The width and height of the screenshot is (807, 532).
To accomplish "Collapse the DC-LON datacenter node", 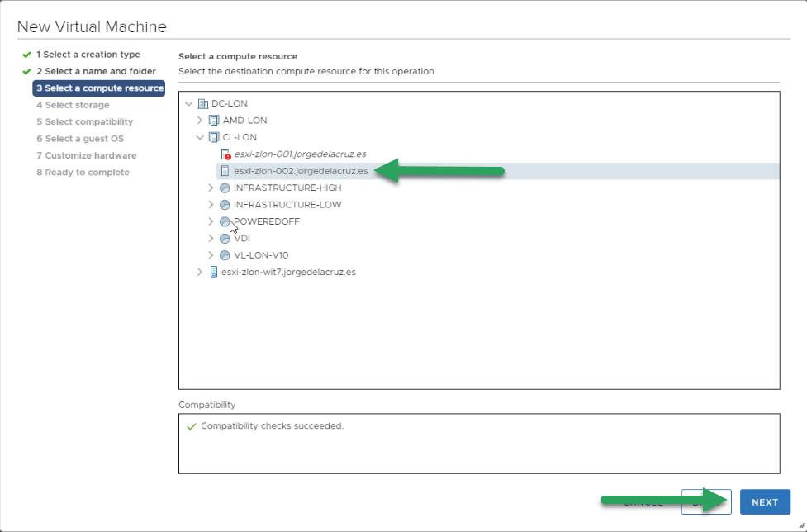I will 189,104.
